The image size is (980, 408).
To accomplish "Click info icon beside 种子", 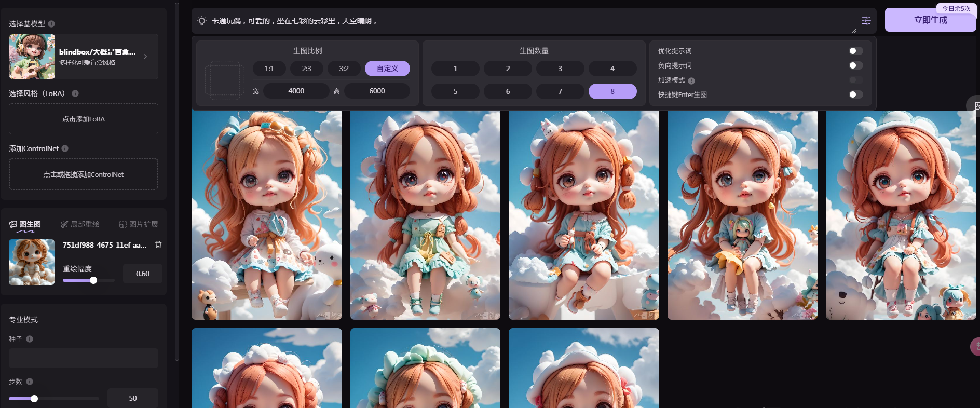I will point(30,339).
